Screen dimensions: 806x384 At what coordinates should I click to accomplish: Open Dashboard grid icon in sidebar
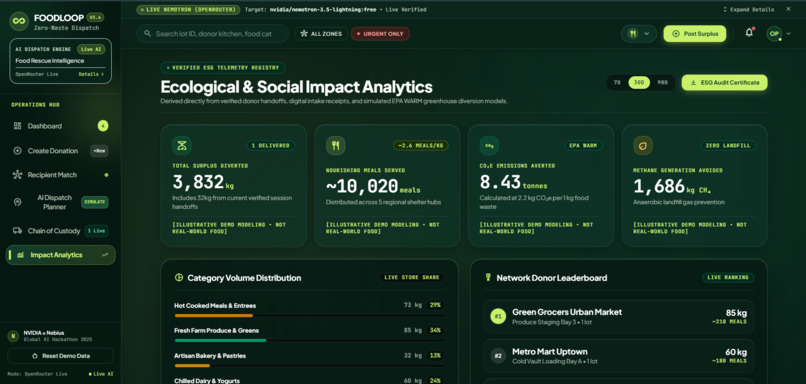pos(17,126)
